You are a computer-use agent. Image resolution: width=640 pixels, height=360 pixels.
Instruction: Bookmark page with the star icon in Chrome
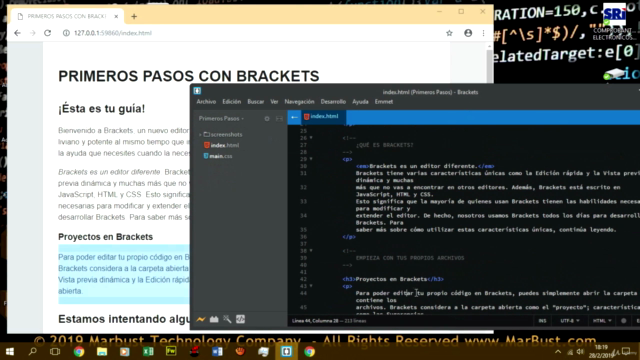tap(449, 33)
